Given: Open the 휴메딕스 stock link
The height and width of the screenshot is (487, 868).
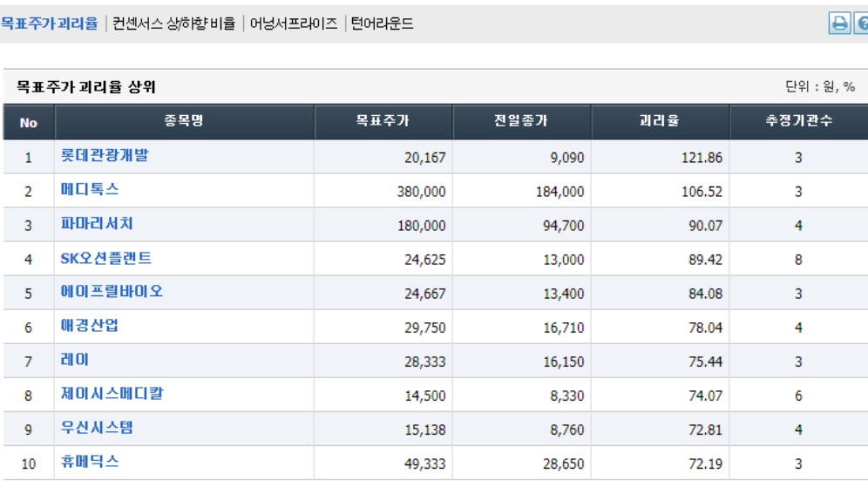Looking at the screenshot, I should [90, 462].
